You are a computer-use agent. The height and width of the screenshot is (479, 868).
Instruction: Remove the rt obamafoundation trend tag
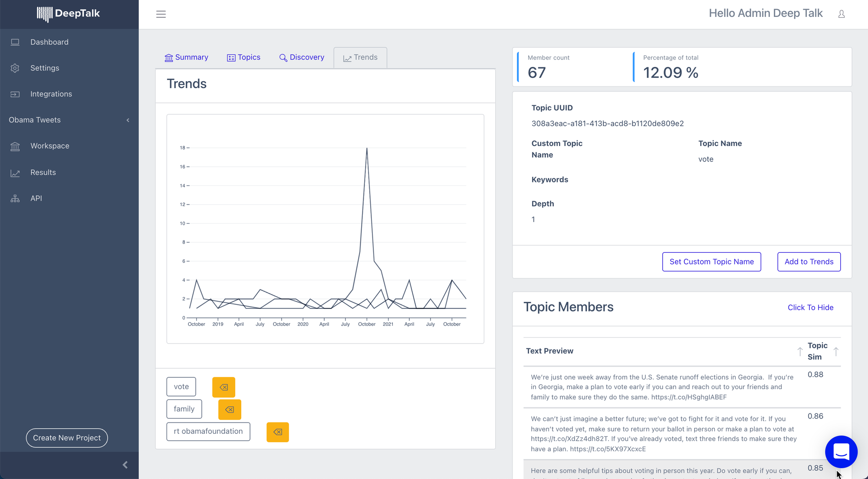pyautogui.click(x=278, y=432)
